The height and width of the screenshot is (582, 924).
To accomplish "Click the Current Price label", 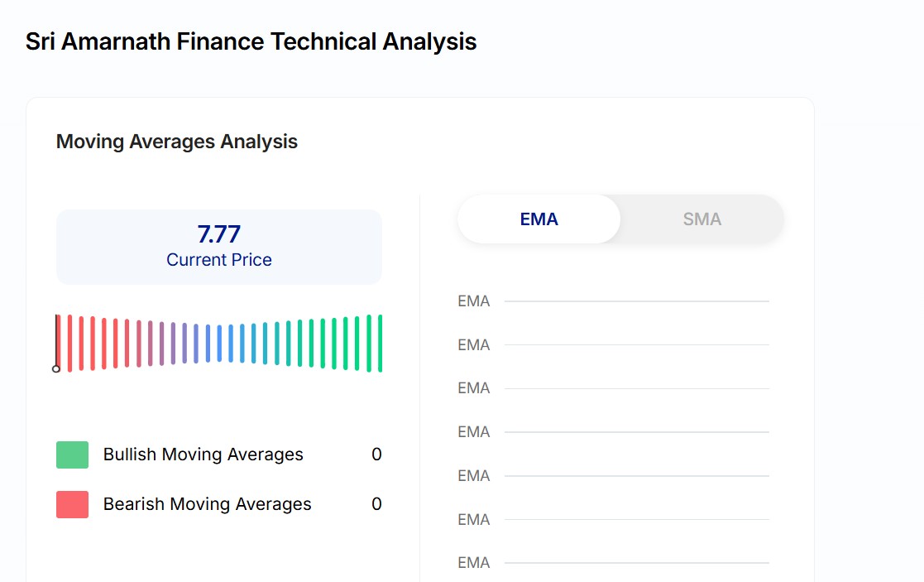I will [219, 260].
